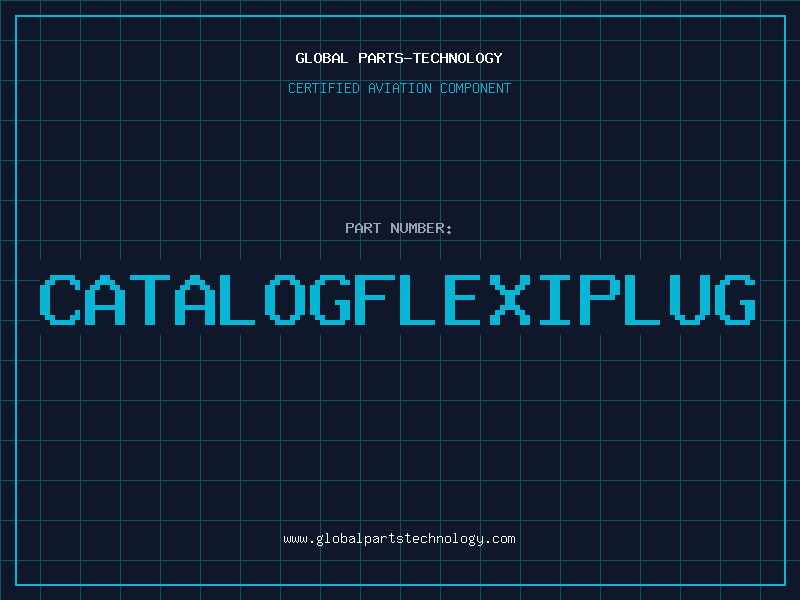Image resolution: width=800 pixels, height=600 pixels.
Task: Click the 'PART NUMBER:' label
Action: (399, 228)
